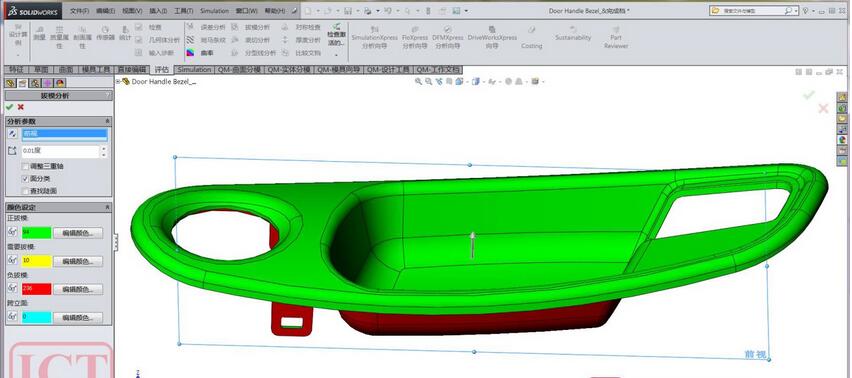The height and width of the screenshot is (378, 852).
Task: Open the 拔模分析 draft analysis tool
Action: click(250, 27)
